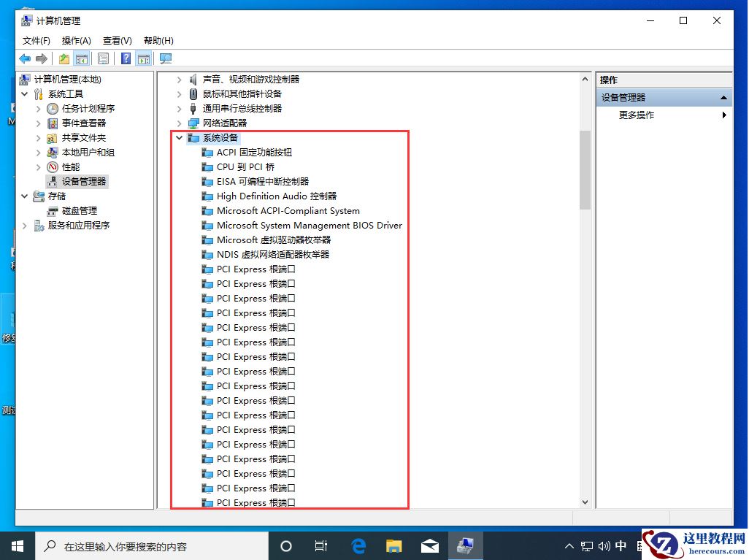Open the 文件(F) menu

[x=35, y=40]
